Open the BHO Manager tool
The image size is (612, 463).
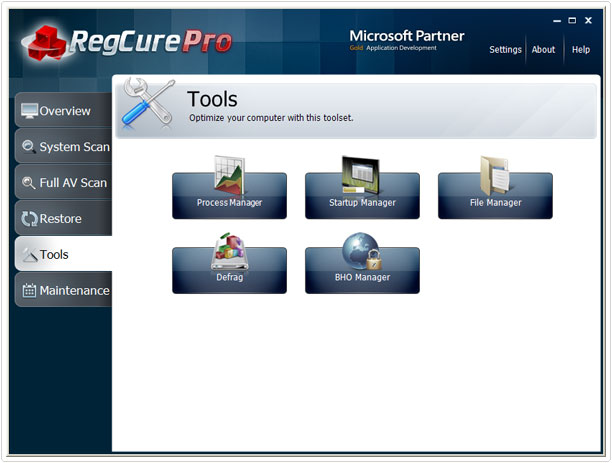click(362, 270)
